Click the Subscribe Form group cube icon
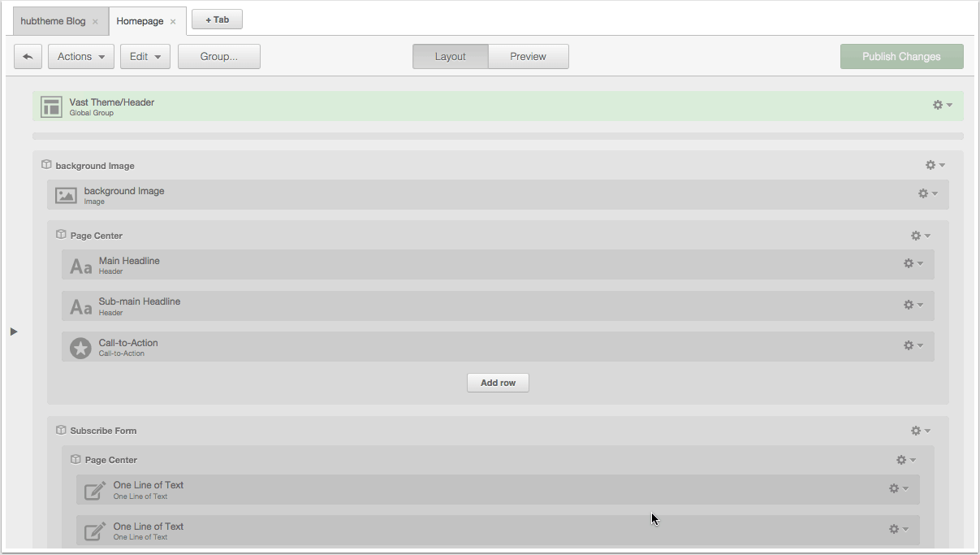Image resolution: width=980 pixels, height=555 pixels. (60, 431)
